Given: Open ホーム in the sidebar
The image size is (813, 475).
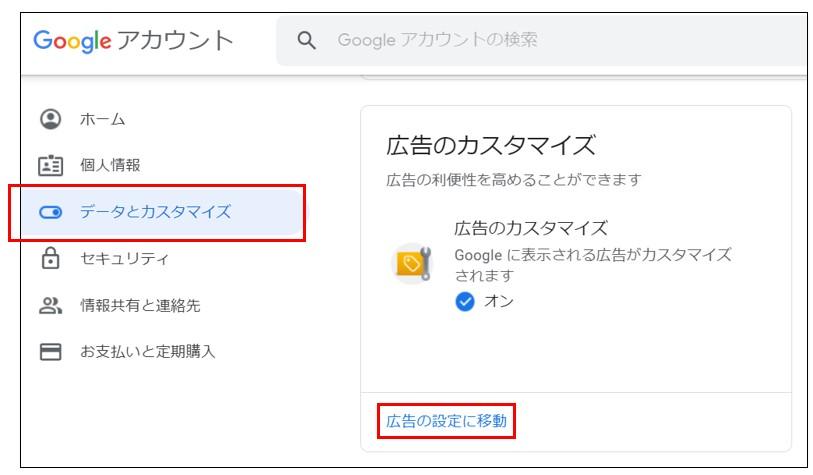Looking at the screenshot, I should tap(103, 119).
